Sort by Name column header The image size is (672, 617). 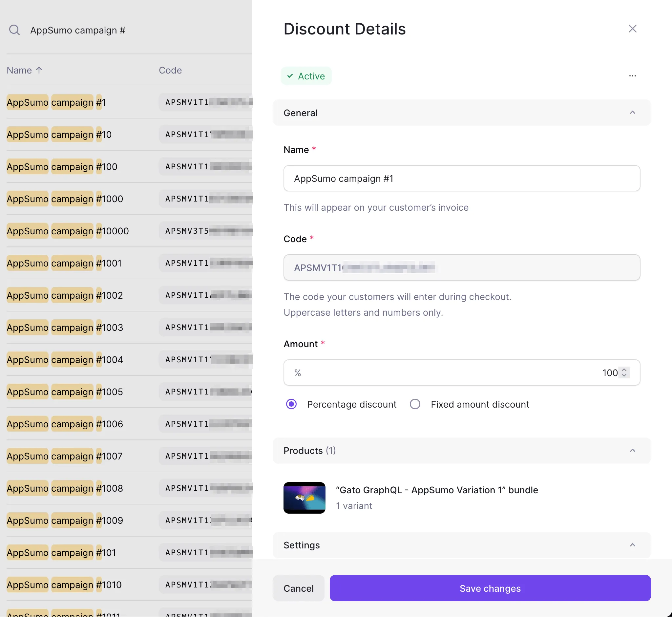pyautogui.click(x=24, y=70)
